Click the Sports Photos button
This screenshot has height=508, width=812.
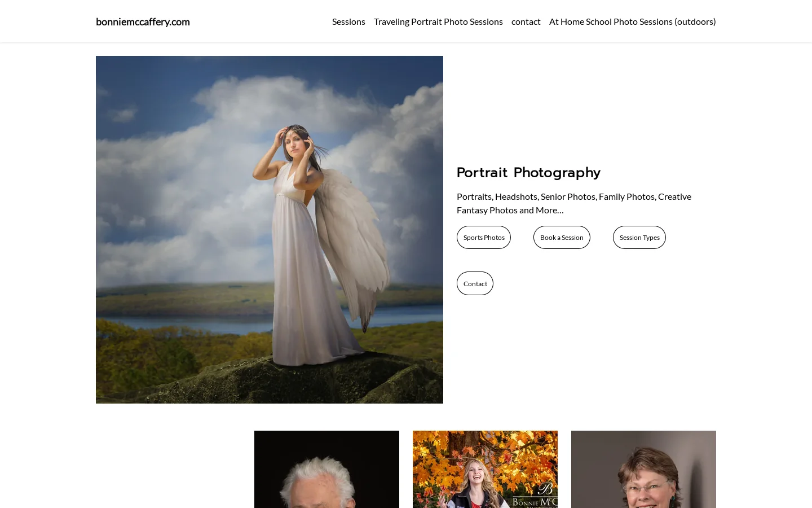pyautogui.click(x=484, y=237)
